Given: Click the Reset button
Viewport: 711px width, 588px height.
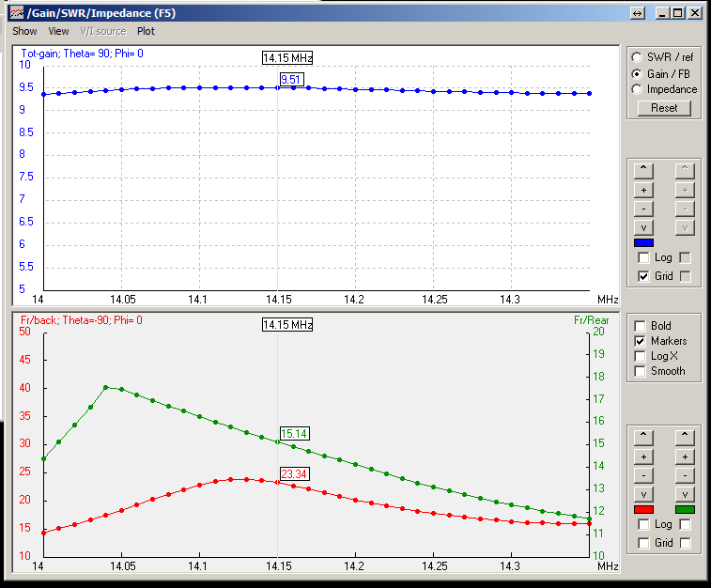Looking at the screenshot, I should [x=664, y=108].
